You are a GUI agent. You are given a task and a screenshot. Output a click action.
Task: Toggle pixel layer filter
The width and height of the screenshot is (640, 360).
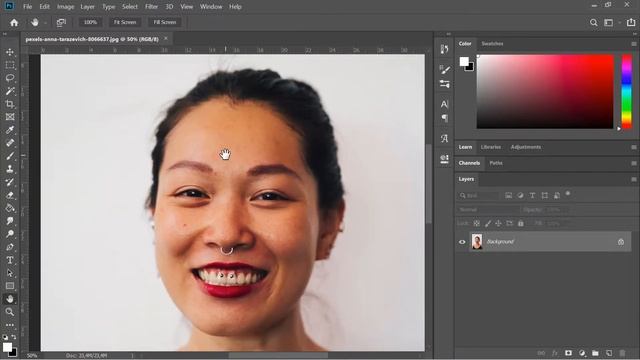(x=509, y=196)
